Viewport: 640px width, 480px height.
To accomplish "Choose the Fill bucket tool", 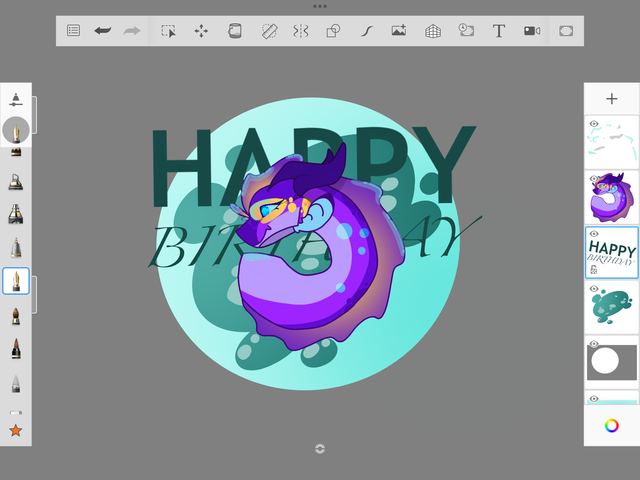I will (235, 31).
